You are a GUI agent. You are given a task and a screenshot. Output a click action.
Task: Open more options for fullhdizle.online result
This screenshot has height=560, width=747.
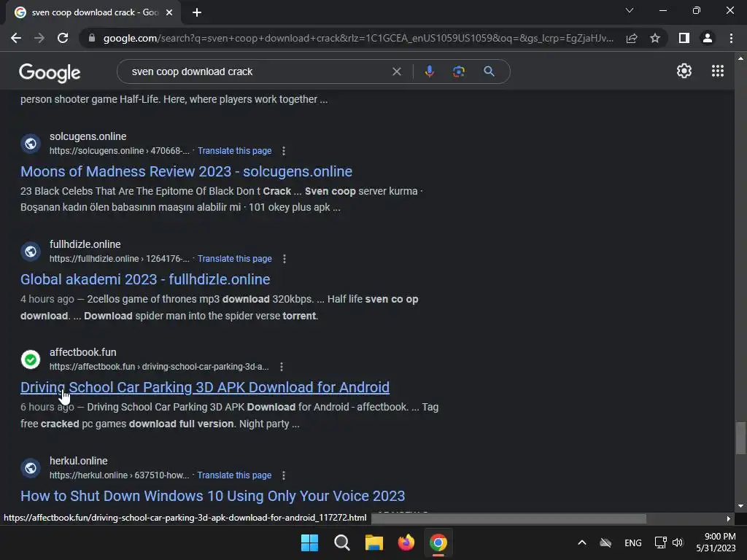[x=285, y=259]
